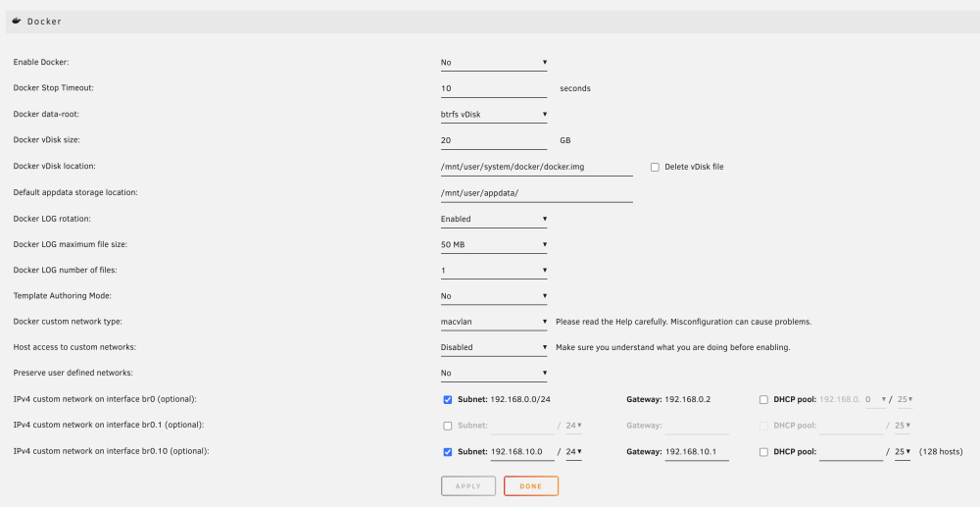Enable the br0 DHCP pool checkbox
Screen dimensions: 980x507
763,399
